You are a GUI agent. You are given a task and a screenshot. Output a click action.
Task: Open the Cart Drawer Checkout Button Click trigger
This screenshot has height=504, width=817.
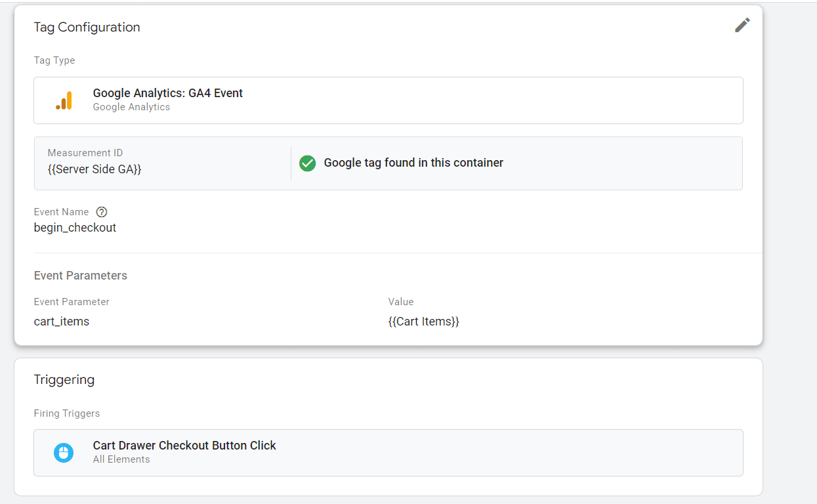388,452
